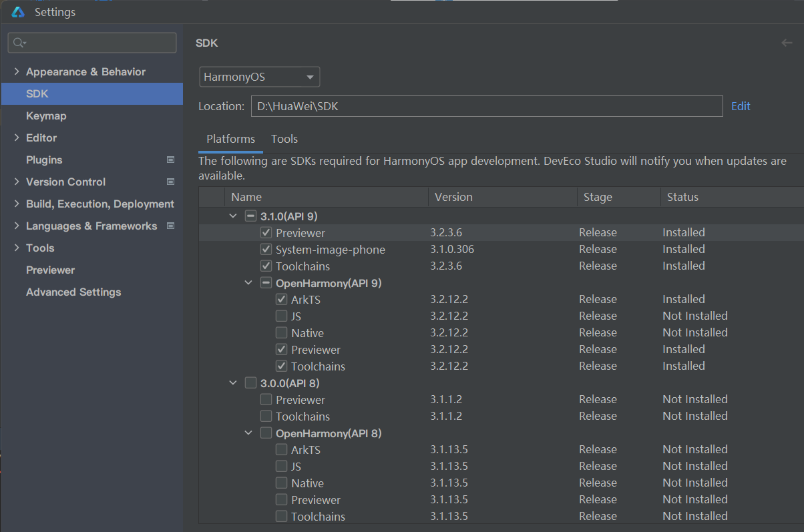Viewport: 804px width, 532px height.
Task: Enable the Native checkbox under OpenHarmony(API 9)
Action: click(x=281, y=333)
